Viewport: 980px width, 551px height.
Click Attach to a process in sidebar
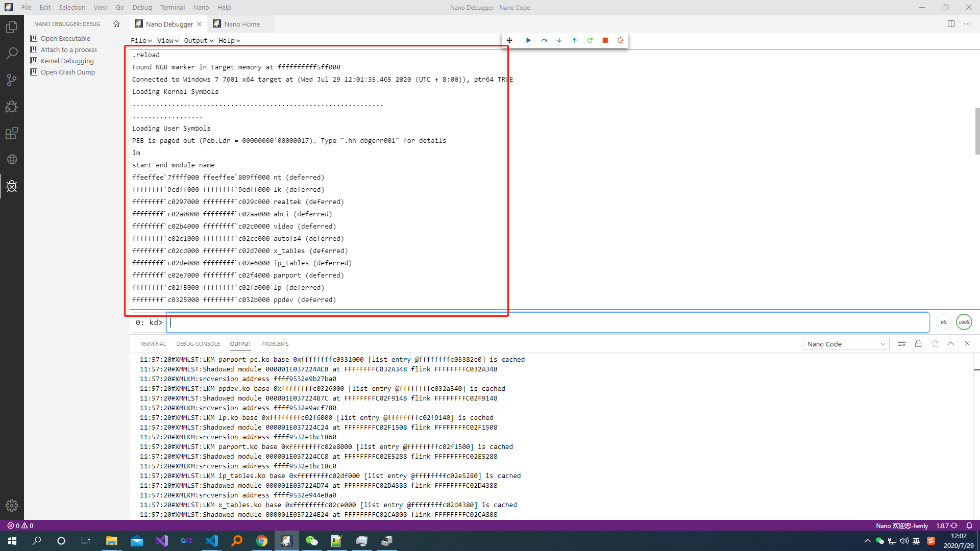click(69, 49)
